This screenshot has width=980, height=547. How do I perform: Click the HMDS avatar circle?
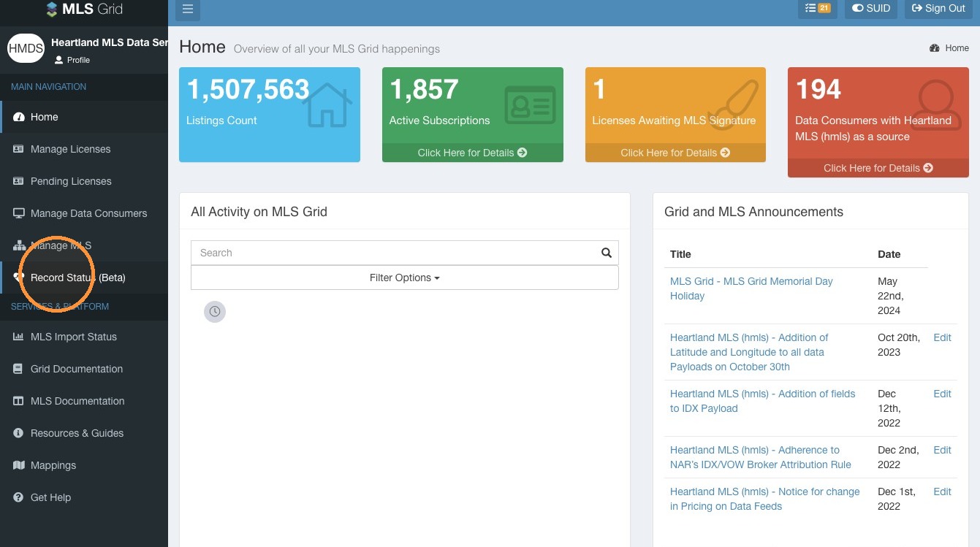click(x=26, y=49)
